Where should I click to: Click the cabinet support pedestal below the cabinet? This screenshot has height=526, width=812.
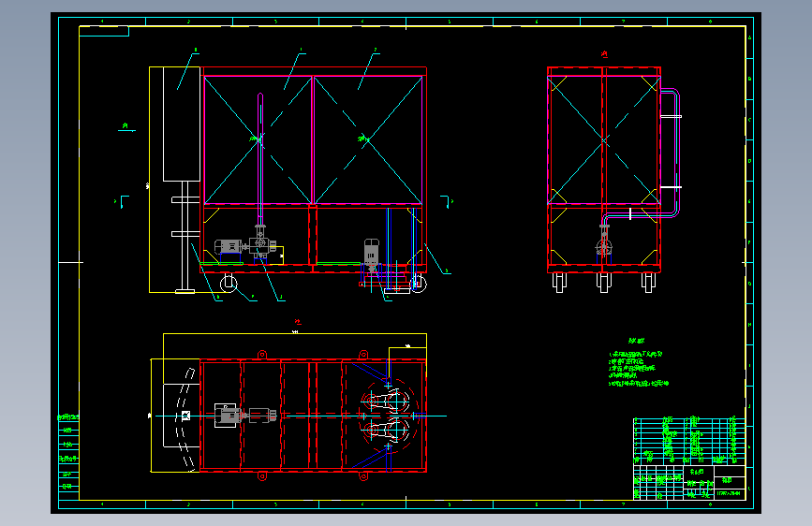coord(185,237)
